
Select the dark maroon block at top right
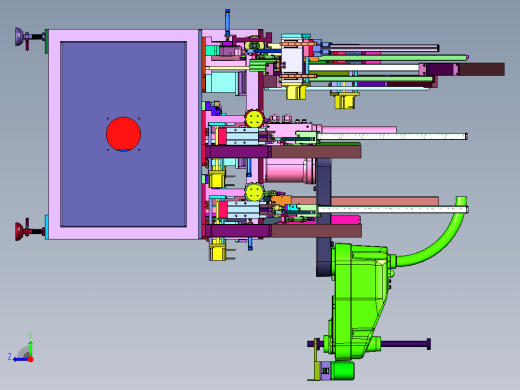481,69
